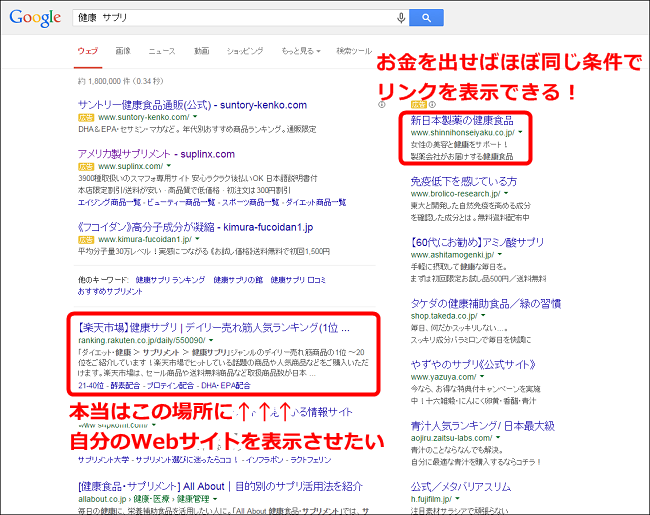Open サプリメント大学 sitelink
650x515 pixels.
tap(104, 460)
